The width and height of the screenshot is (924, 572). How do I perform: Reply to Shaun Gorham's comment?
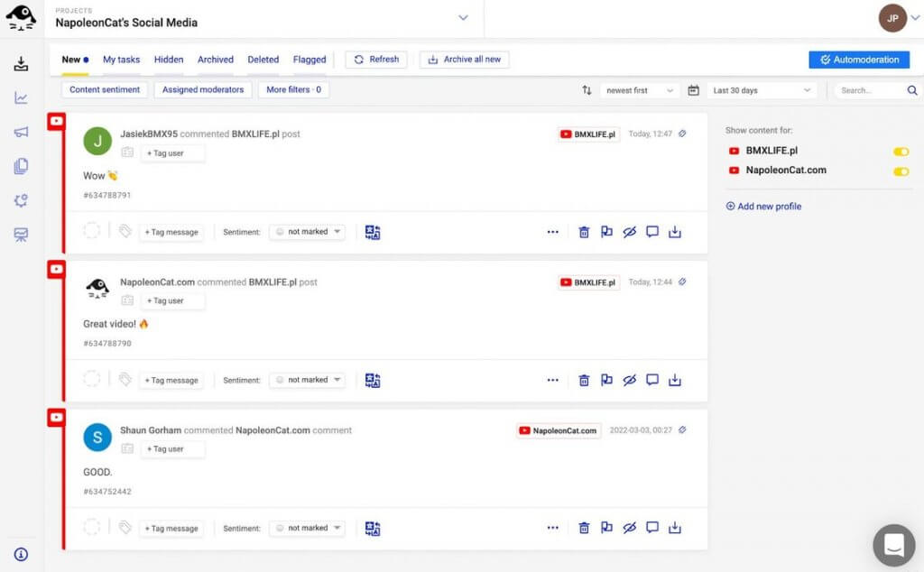(x=652, y=528)
